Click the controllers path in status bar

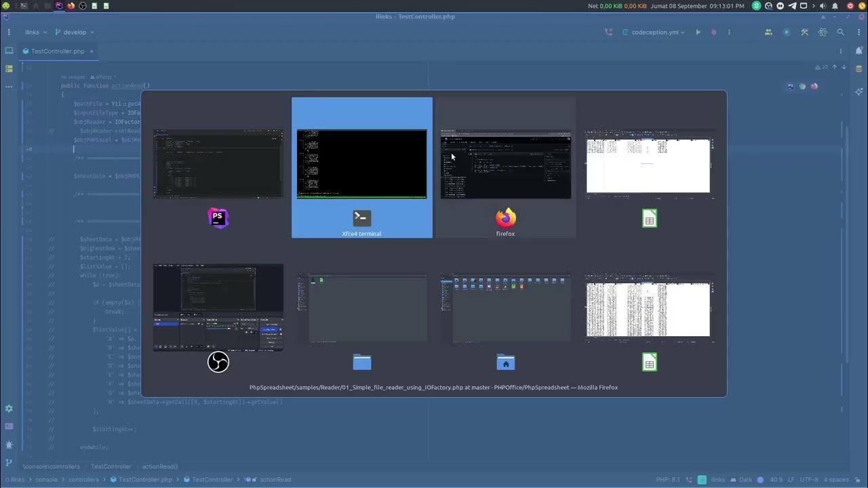pos(83,479)
